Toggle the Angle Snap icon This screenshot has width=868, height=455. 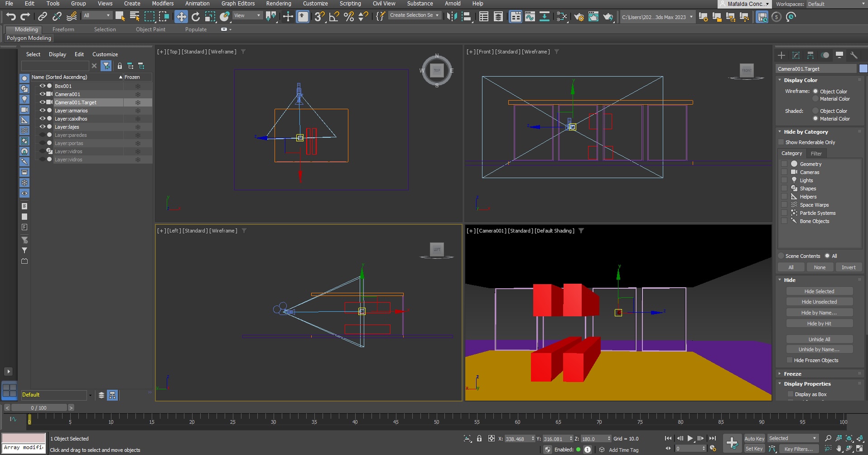coord(334,17)
